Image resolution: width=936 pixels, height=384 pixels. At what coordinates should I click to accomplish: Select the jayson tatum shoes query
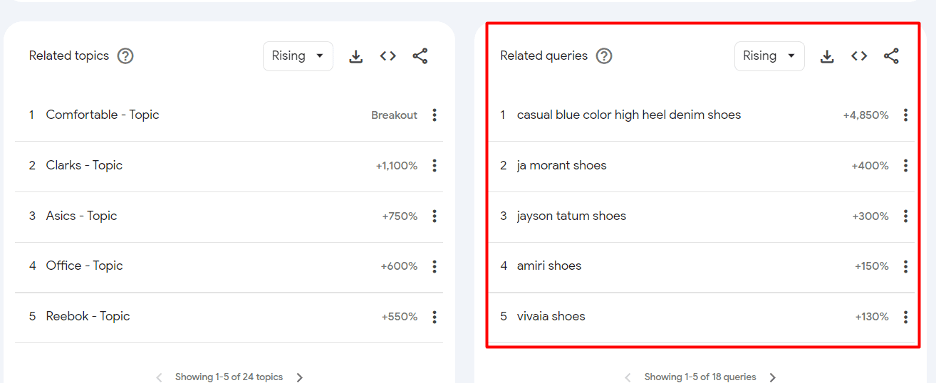(x=571, y=216)
